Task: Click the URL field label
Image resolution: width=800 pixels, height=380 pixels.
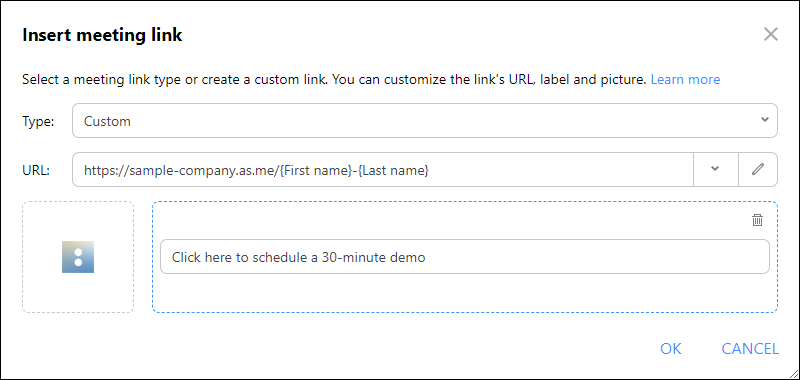Action: click(x=36, y=170)
